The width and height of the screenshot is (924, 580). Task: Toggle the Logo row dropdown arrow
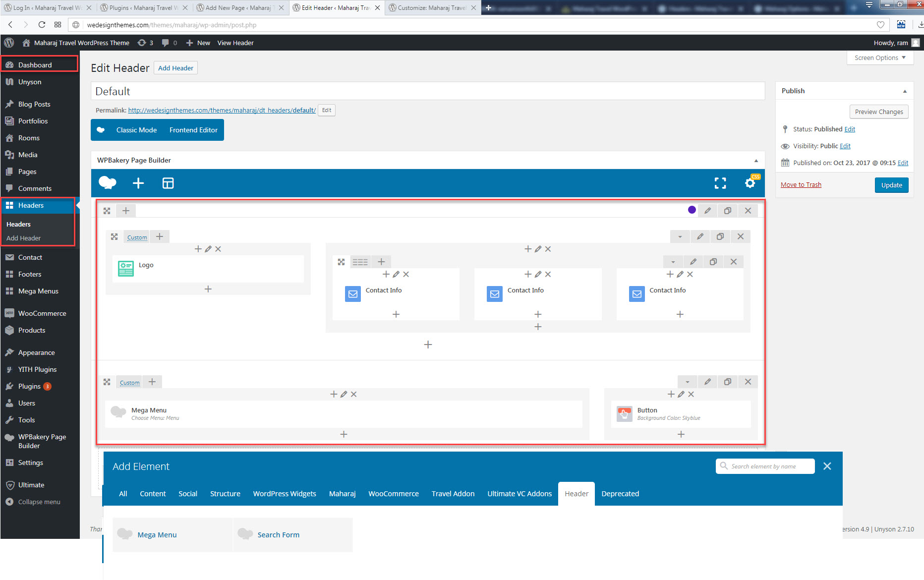click(x=680, y=236)
